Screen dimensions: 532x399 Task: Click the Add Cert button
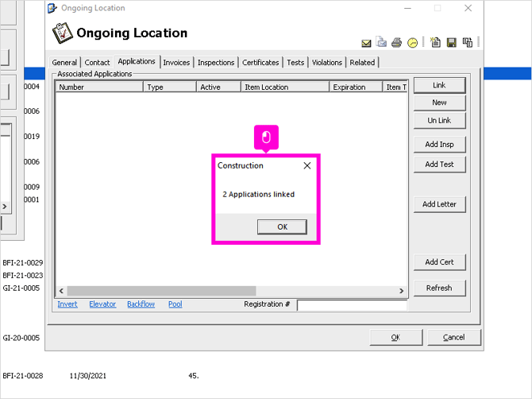tap(439, 262)
